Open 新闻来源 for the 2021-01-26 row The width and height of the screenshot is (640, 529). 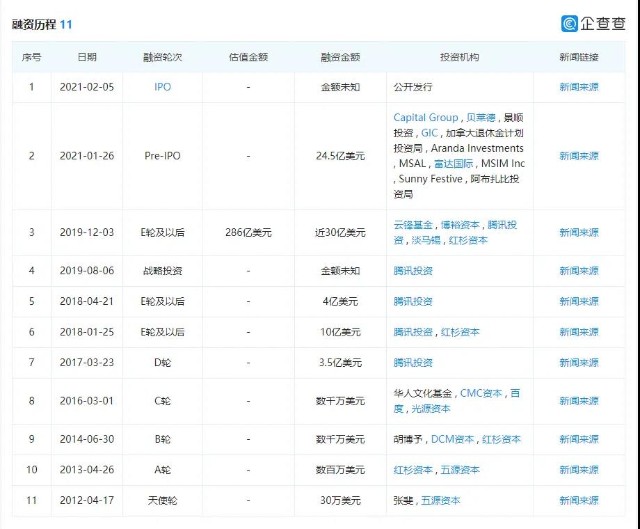(x=579, y=156)
